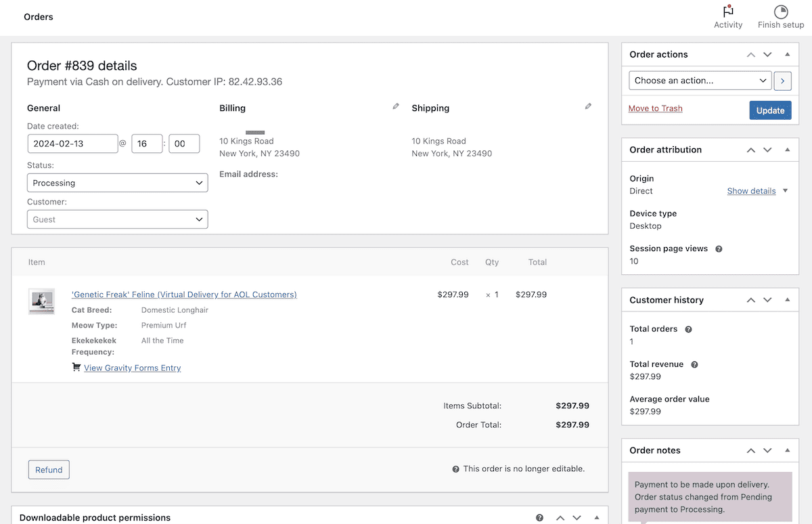Move Order notes panel up
The image size is (812, 524).
pyautogui.click(x=751, y=451)
